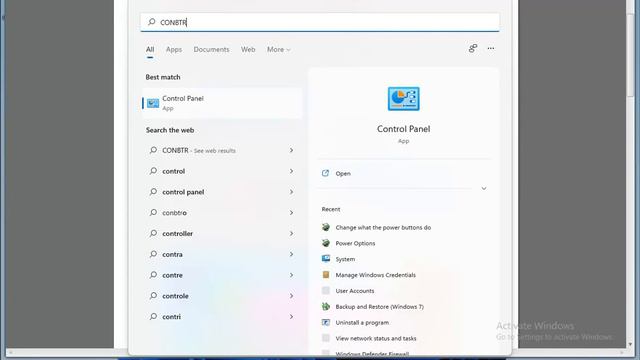
Task: Click the View network status icon
Action: pyautogui.click(x=326, y=338)
